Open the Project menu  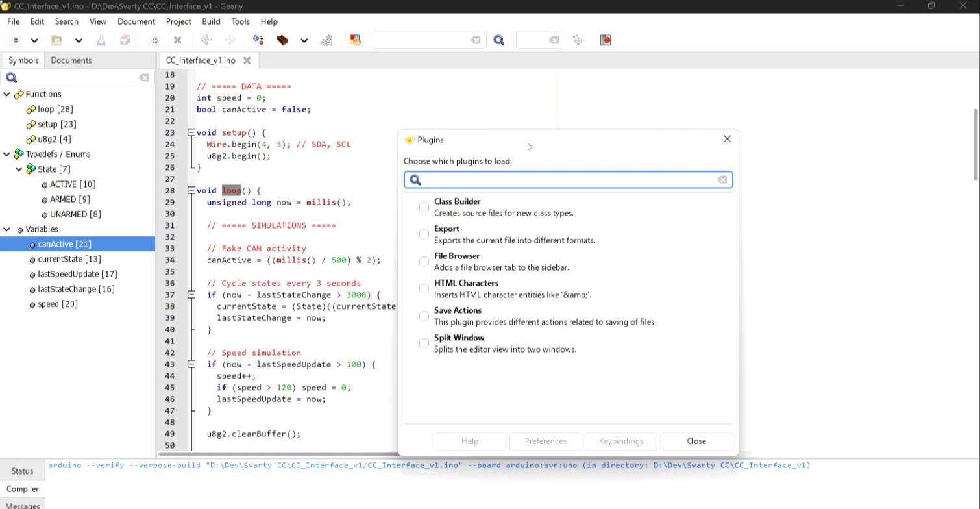[178, 21]
